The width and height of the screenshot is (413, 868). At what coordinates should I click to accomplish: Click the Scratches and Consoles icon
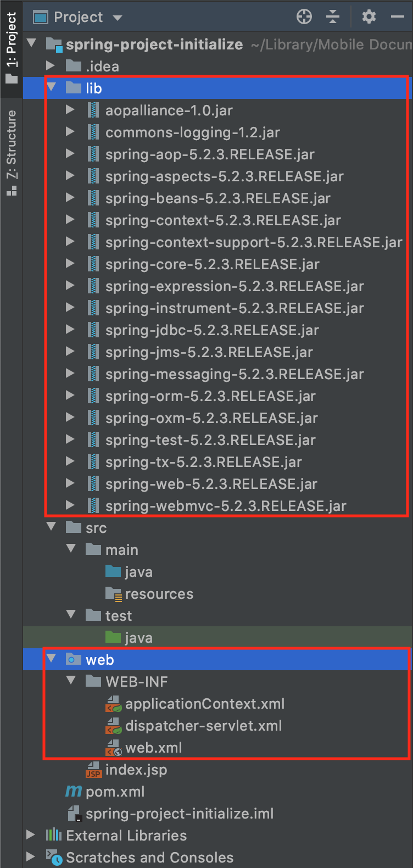tap(54, 858)
